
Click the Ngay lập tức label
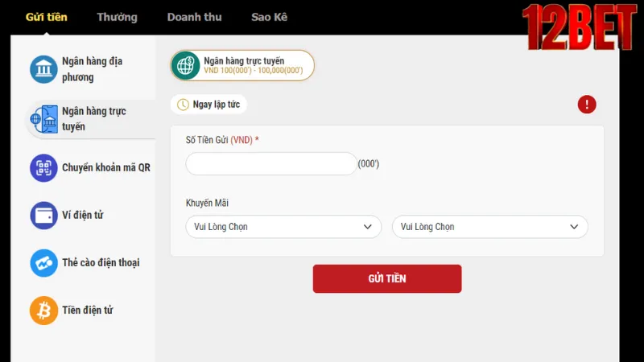(x=216, y=105)
